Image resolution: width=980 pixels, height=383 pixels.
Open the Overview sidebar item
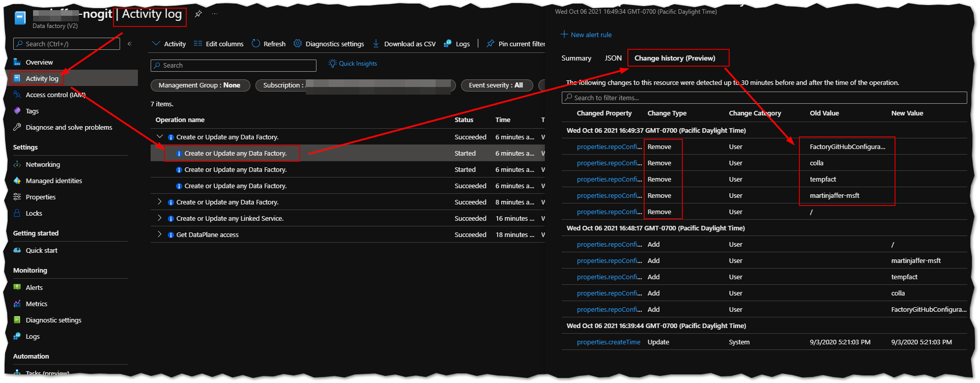click(x=39, y=62)
